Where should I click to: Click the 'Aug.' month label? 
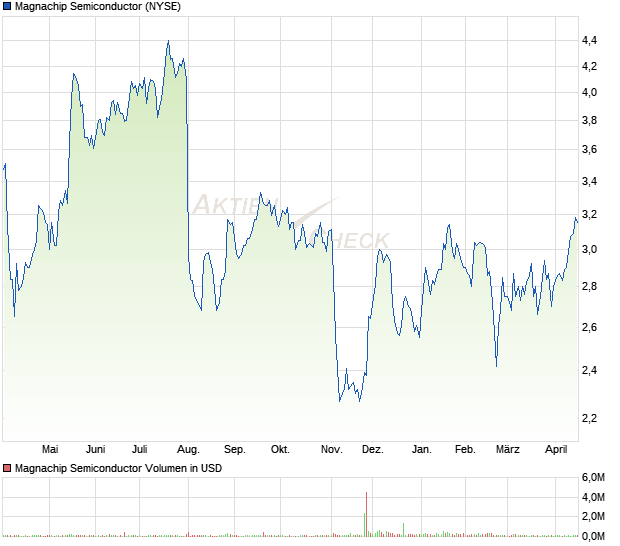click(188, 450)
